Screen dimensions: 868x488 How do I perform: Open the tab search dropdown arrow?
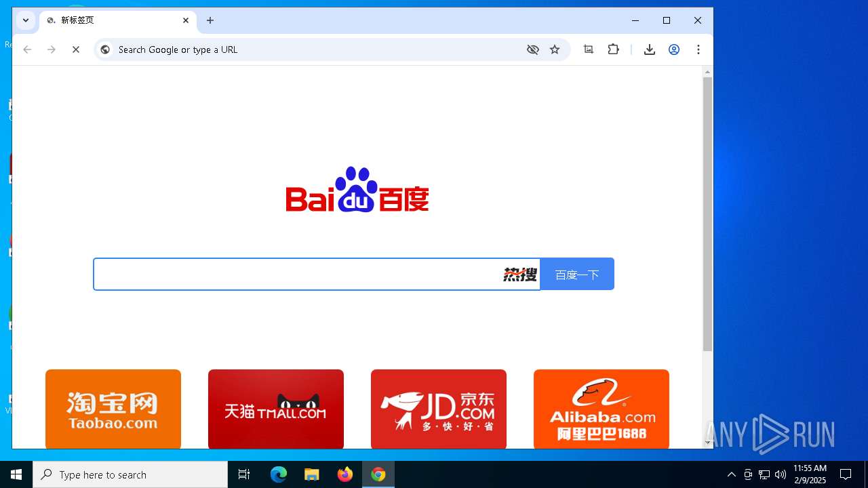coord(26,20)
